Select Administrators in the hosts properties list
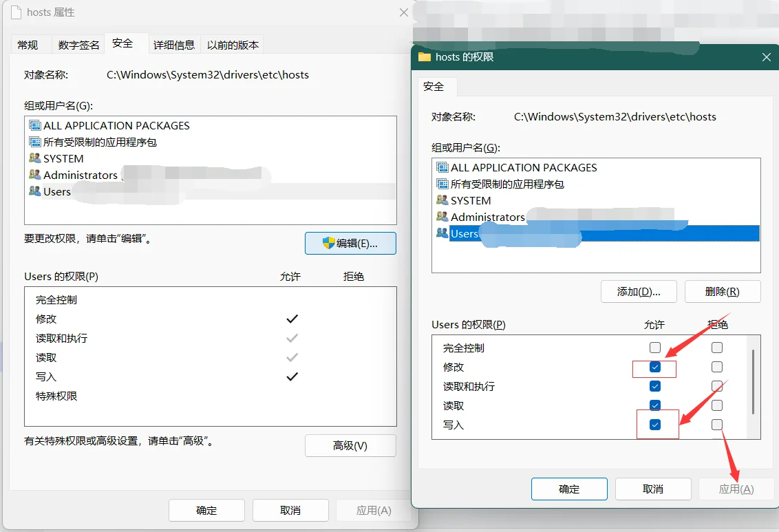779x532 pixels. (80, 175)
